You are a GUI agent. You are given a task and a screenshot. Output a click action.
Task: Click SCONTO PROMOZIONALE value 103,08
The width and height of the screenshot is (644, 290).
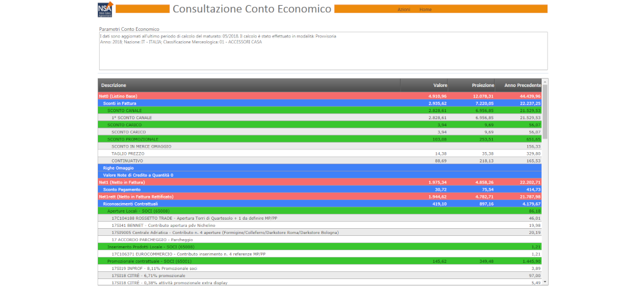click(440, 139)
